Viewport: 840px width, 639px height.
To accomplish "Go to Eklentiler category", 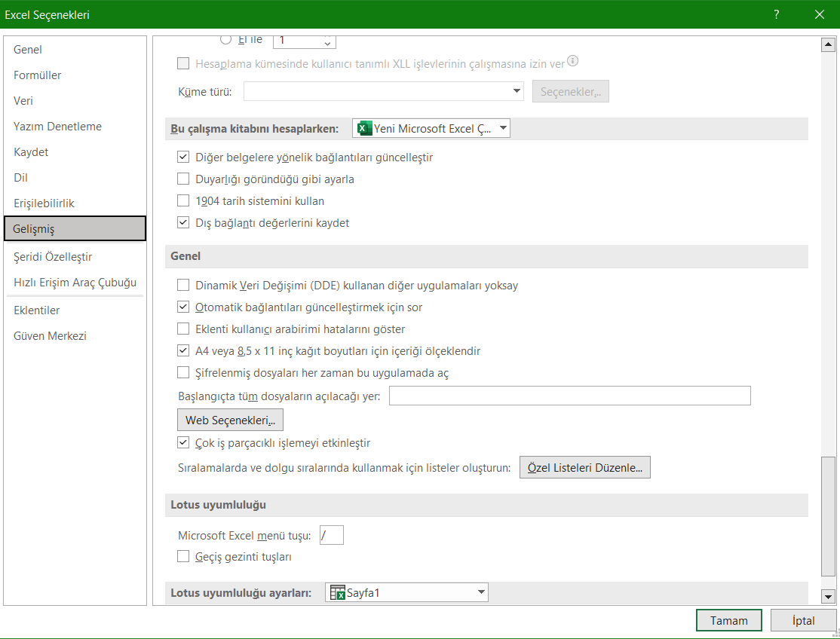I will (75, 310).
